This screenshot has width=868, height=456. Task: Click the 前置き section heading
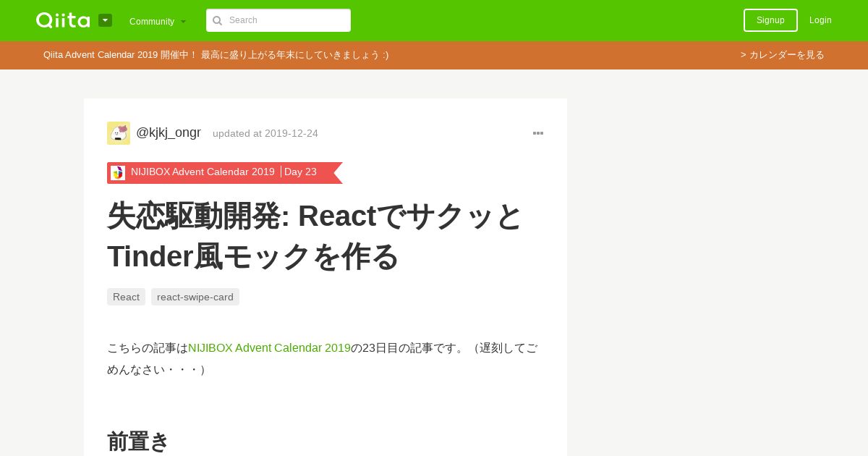click(138, 442)
